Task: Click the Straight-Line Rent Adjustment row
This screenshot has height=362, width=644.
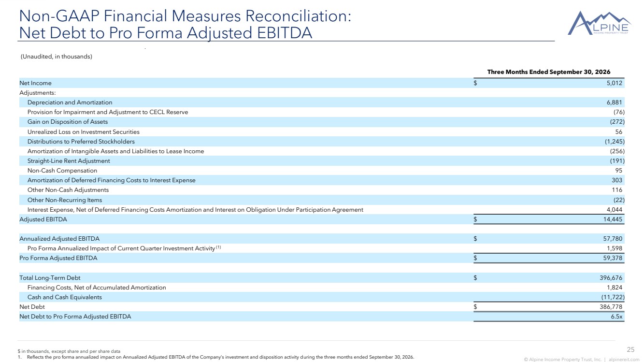Action: point(322,161)
